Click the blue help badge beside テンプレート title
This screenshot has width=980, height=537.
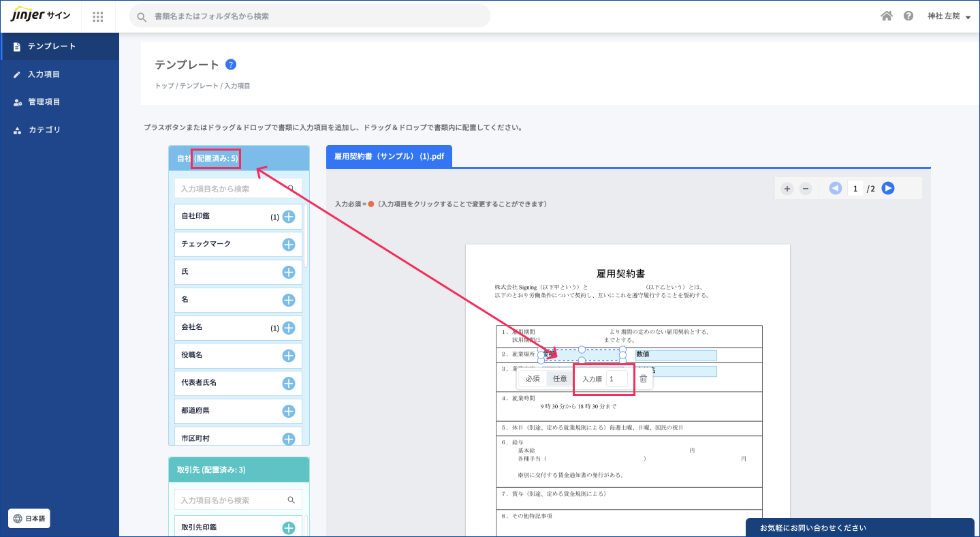point(231,65)
